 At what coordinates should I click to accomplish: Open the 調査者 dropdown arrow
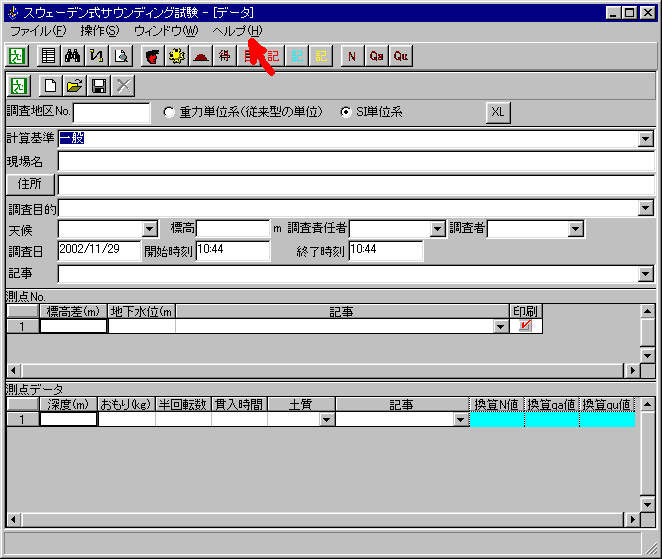(x=575, y=229)
